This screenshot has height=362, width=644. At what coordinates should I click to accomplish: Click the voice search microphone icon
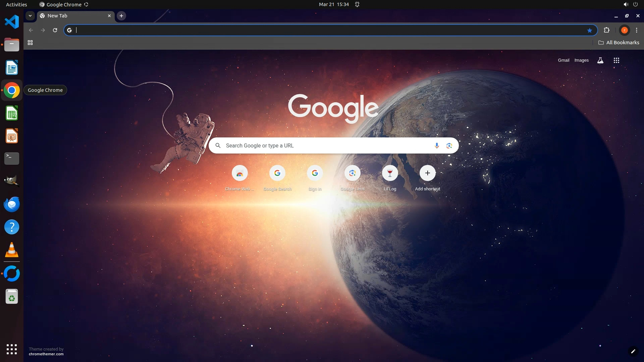tap(437, 145)
